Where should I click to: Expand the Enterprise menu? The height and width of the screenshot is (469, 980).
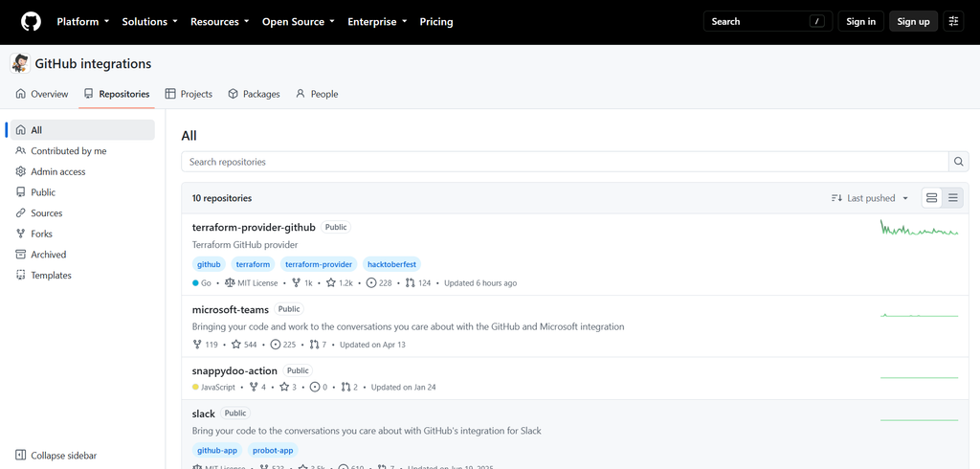pos(377,21)
